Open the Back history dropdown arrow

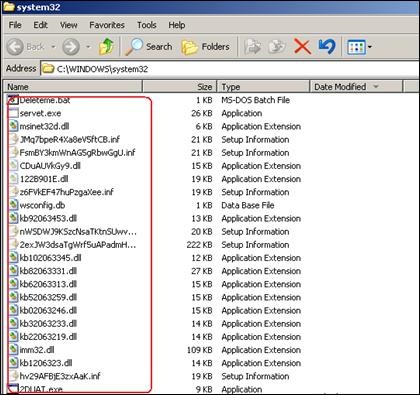point(53,47)
